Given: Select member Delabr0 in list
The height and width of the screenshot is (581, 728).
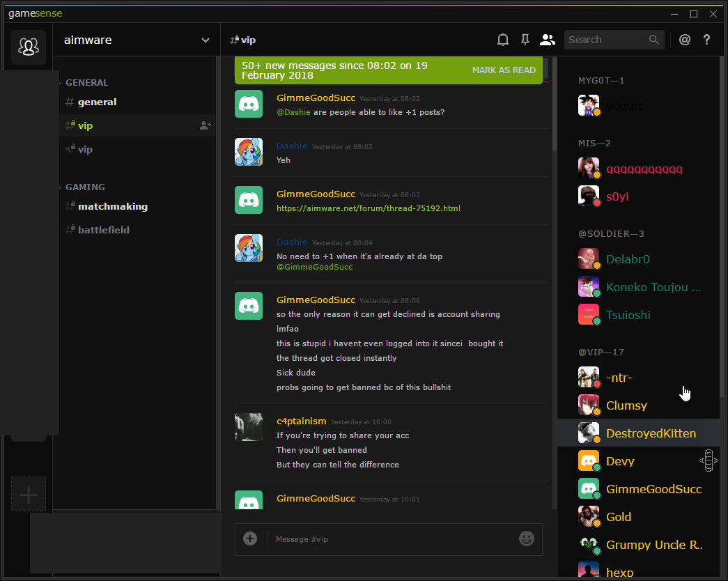Looking at the screenshot, I should point(638,259).
